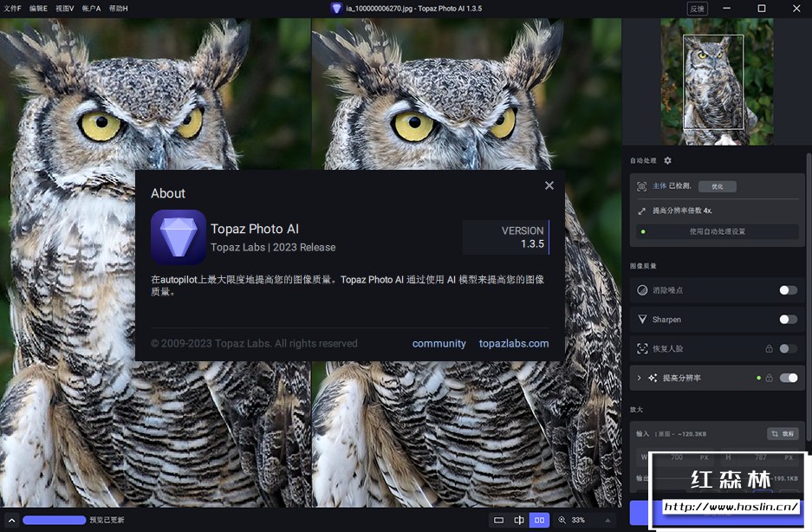Image resolution: width=812 pixels, height=532 pixels.
Task: Click the lock icon on 提高分辨率 row
Action: pos(769,378)
